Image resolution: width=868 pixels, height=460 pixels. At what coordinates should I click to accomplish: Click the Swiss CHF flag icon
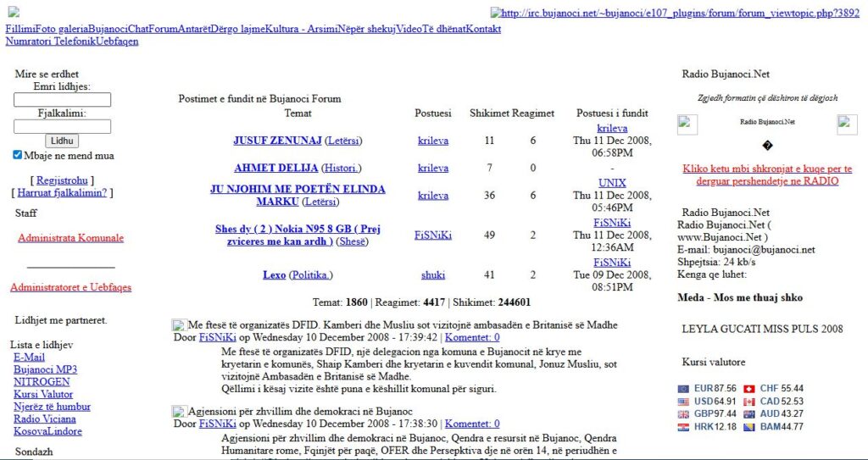749,389
